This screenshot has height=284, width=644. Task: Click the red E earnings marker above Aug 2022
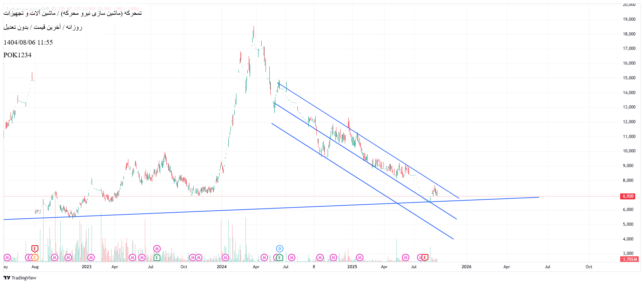35,249
